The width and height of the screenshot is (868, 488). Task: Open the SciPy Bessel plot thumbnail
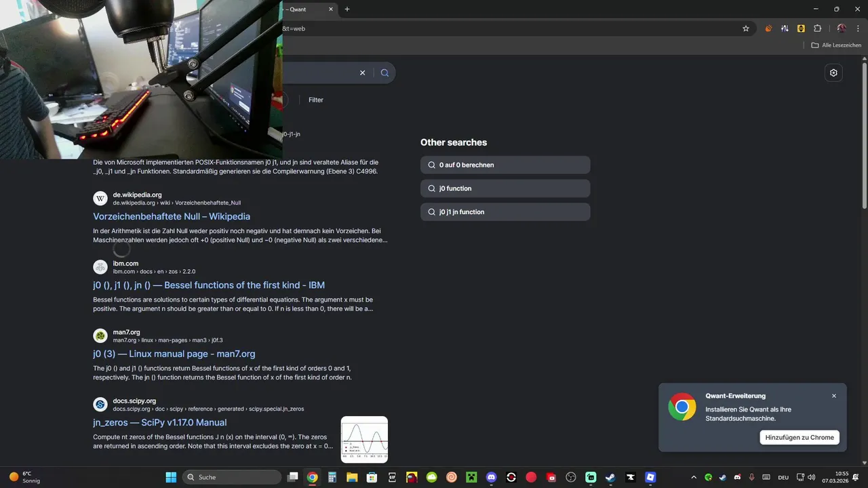[364, 439]
